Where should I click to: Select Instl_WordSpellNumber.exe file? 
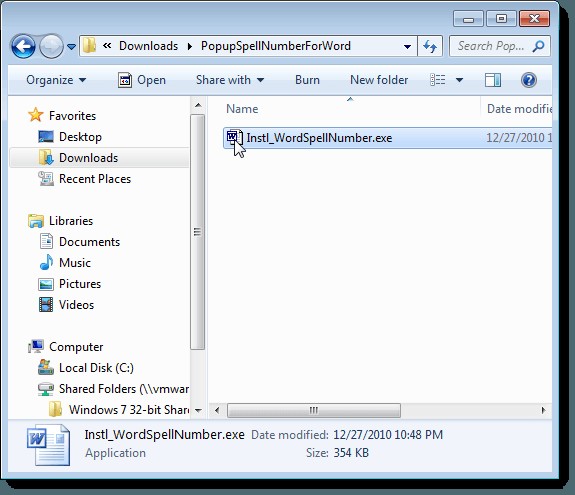coord(387,138)
